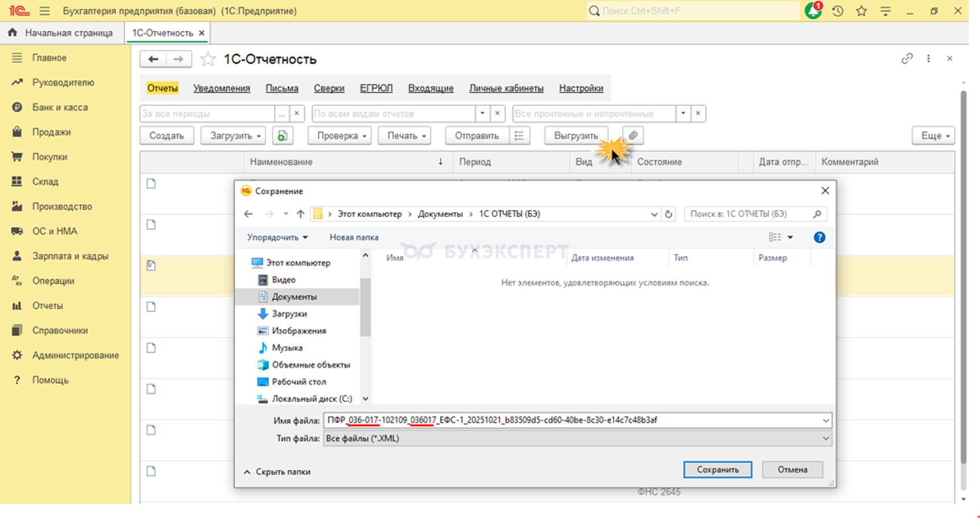Go to Начальная страница home tab

62,33
